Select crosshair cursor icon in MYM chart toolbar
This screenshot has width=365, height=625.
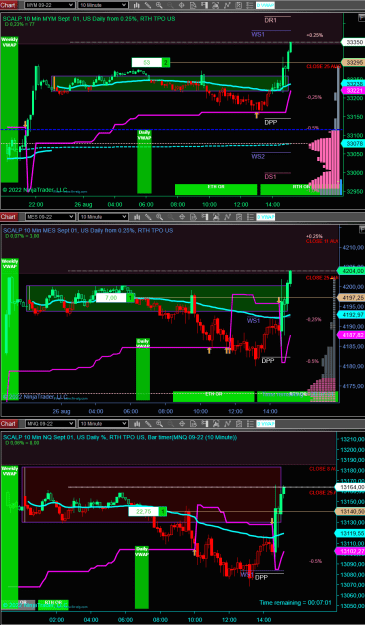(181, 5)
